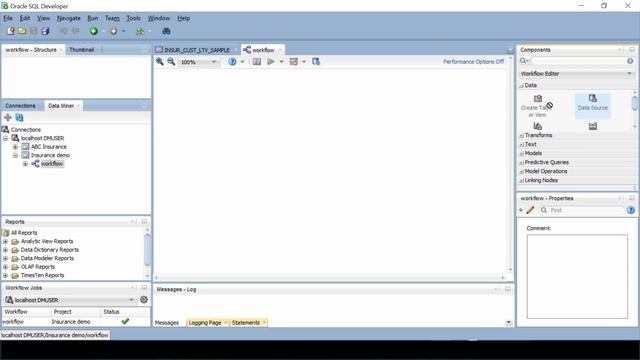Click the Zoom In magnifier in workflow toolbar

point(160,62)
